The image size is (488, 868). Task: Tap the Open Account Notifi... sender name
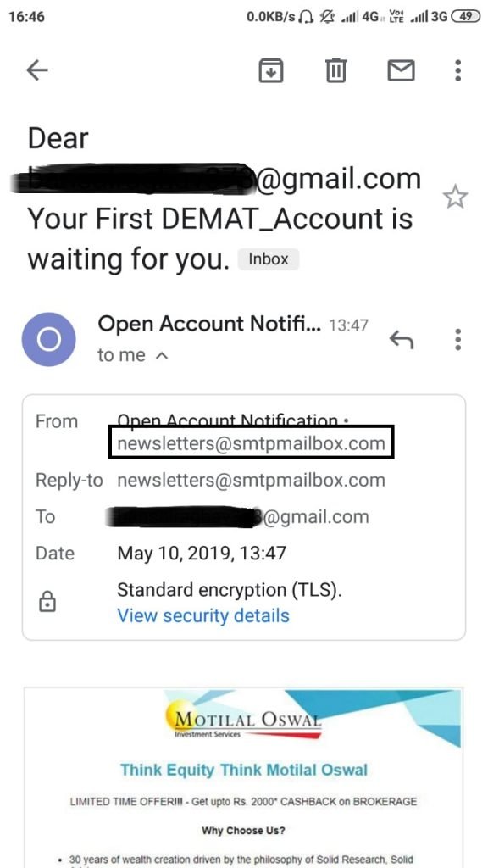point(209,325)
